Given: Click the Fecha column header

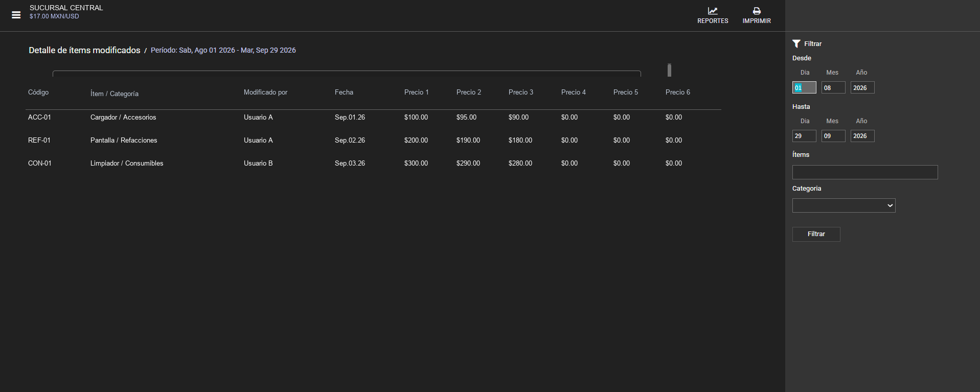Looking at the screenshot, I should [x=344, y=93].
